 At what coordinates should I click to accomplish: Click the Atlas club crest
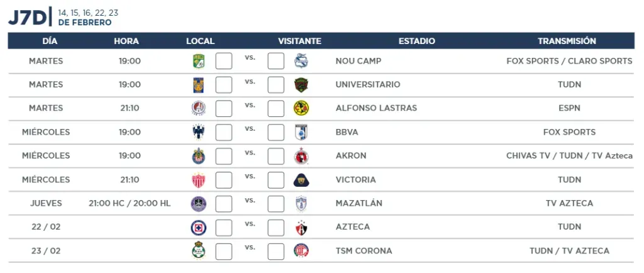click(x=301, y=227)
